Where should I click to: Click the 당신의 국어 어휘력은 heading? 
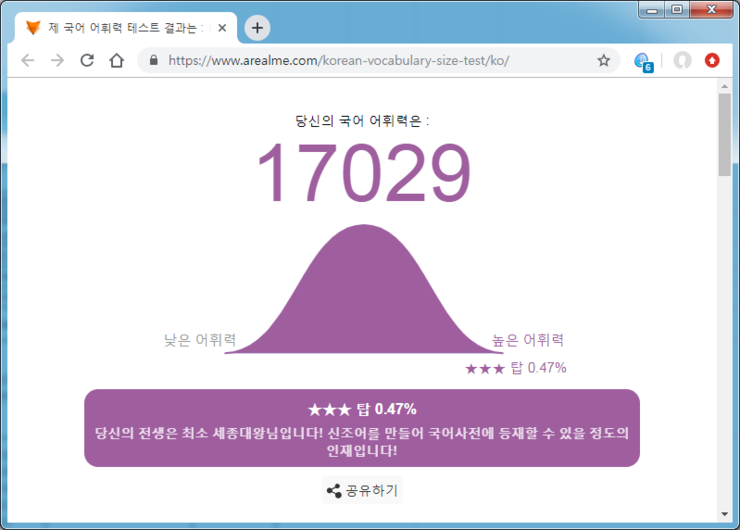tap(362, 121)
